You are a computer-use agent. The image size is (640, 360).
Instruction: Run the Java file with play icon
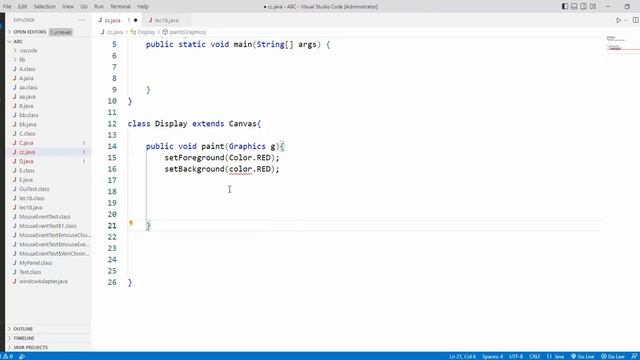pyautogui.click(x=618, y=20)
